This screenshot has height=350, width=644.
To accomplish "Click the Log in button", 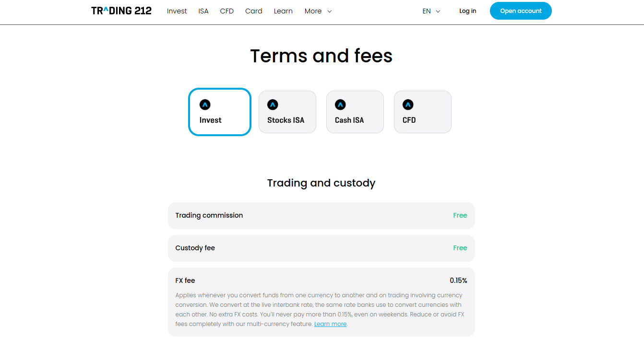I will [467, 11].
